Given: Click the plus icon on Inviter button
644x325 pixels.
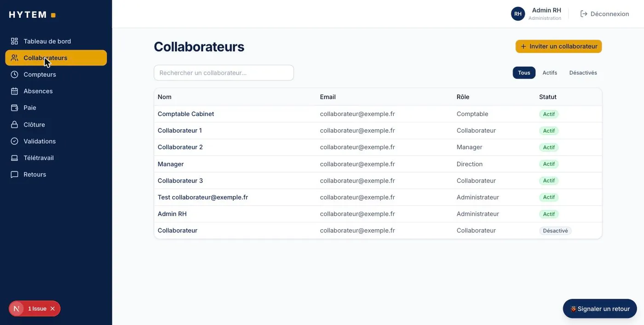Looking at the screenshot, I should (x=523, y=46).
